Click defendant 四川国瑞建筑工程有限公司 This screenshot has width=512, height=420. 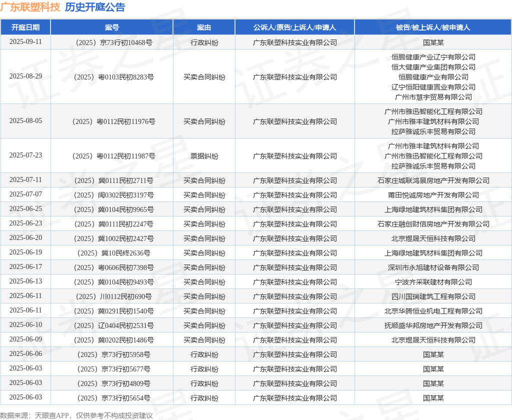tap(433, 296)
